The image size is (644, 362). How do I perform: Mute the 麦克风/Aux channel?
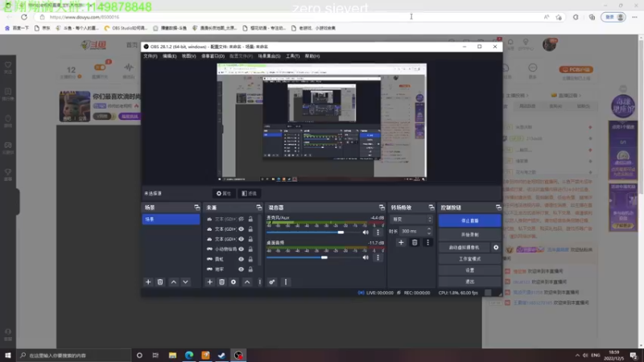click(365, 232)
